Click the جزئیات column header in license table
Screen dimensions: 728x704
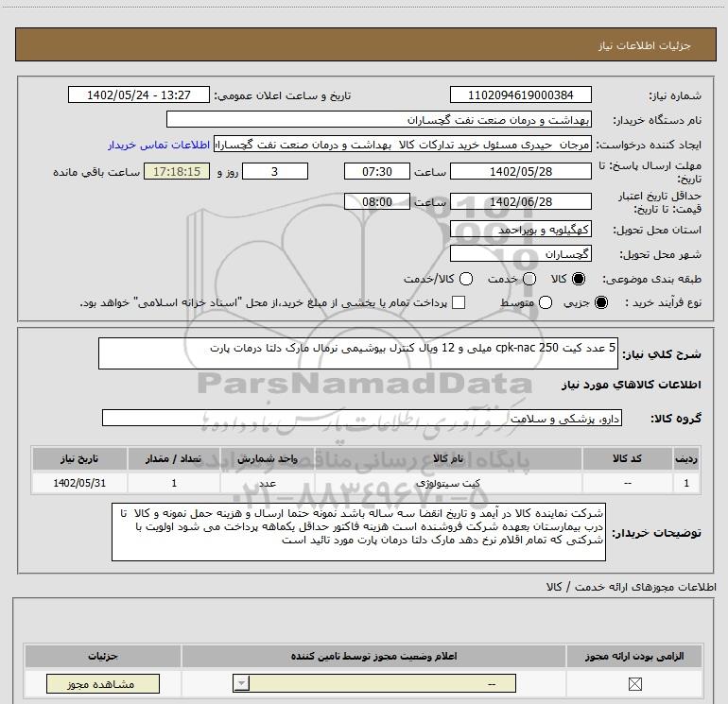point(103,656)
